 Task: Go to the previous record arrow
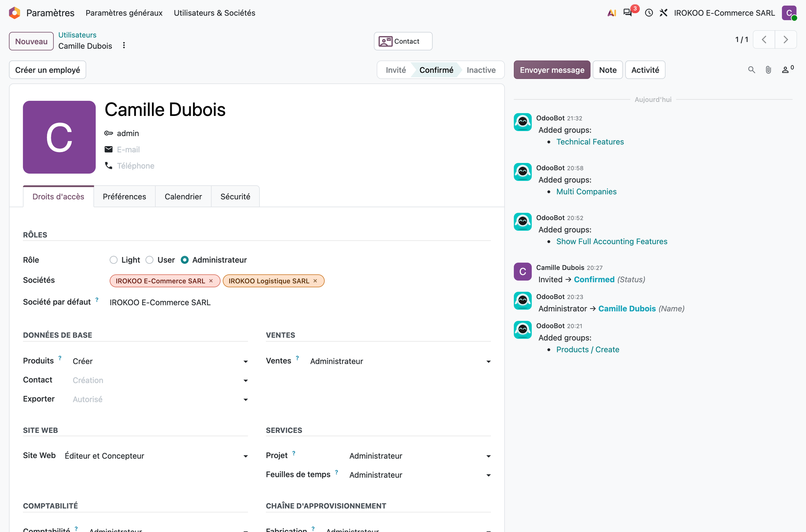(764, 40)
